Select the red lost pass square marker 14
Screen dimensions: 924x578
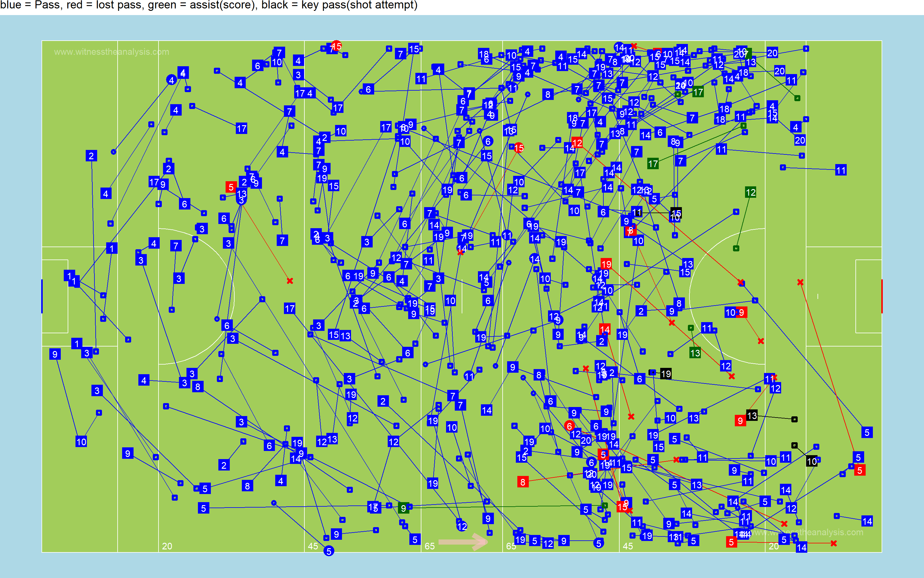(x=604, y=329)
